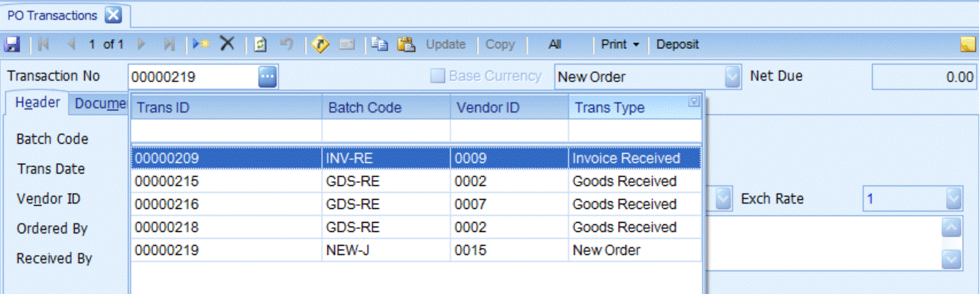This screenshot has width=980, height=294.
Task: Click the Save disk icon in toolbar
Action: pyautogui.click(x=11, y=44)
